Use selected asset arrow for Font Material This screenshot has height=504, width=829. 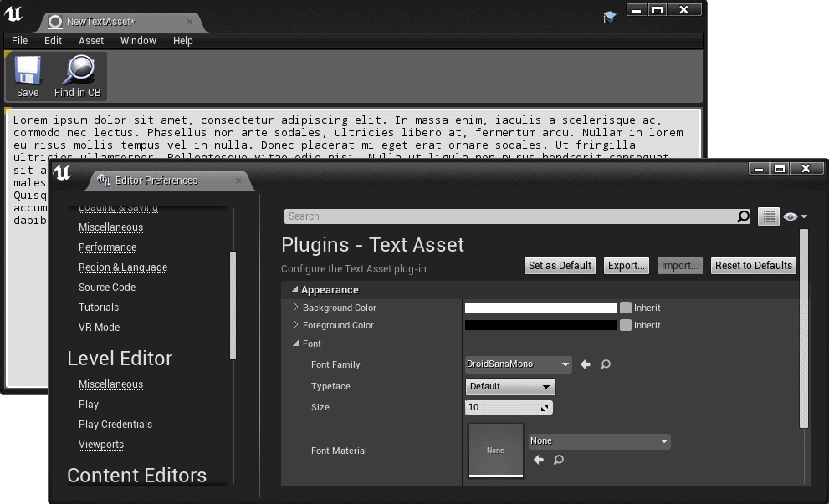coord(539,460)
